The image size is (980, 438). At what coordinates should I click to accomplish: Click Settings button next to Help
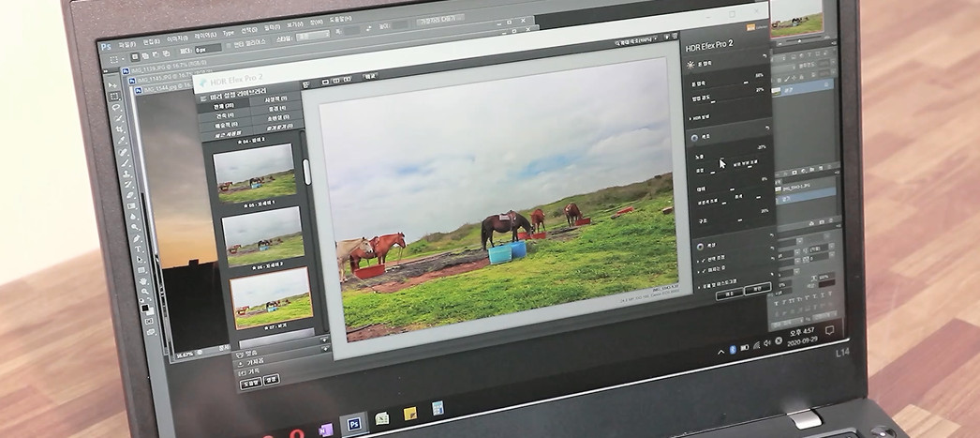272,379
